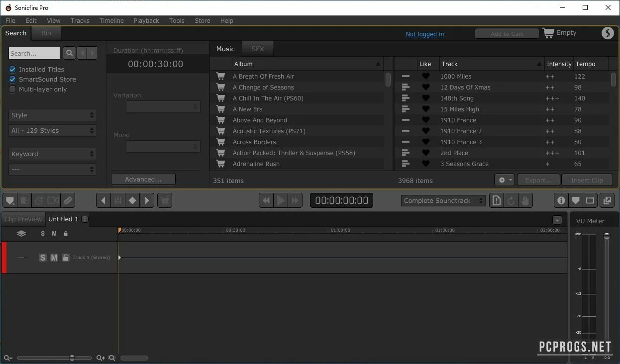This screenshot has width=620, height=364.
Task: Enable Multi-layer only checkbox
Action: click(x=12, y=89)
